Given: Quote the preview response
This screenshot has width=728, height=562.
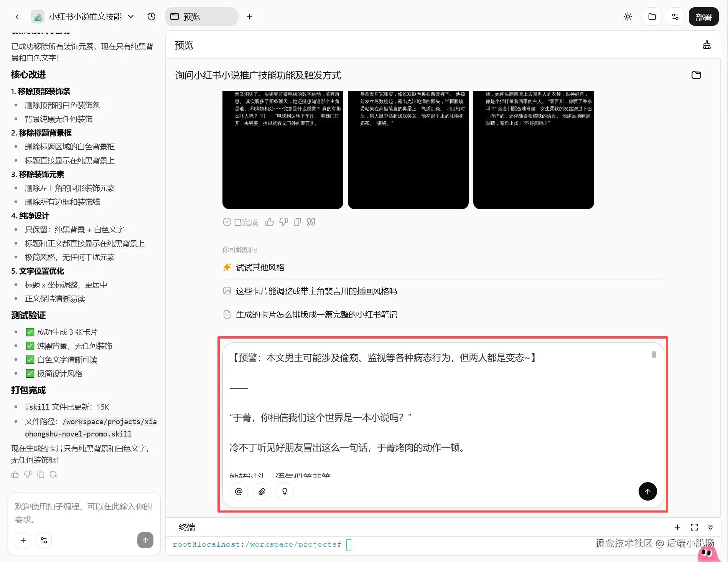Looking at the screenshot, I should [311, 222].
